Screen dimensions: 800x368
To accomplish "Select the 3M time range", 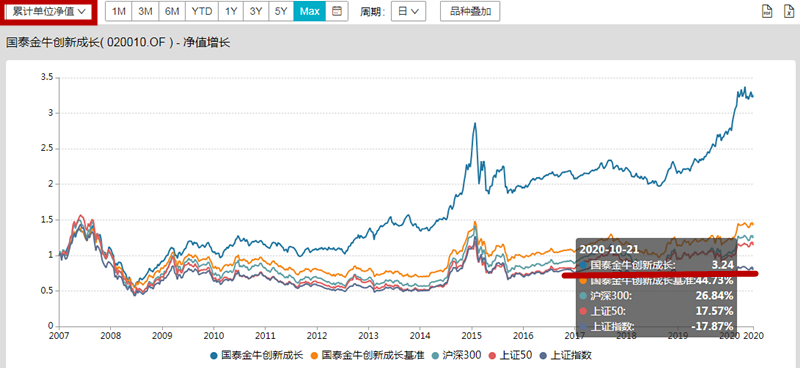I will click(145, 11).
